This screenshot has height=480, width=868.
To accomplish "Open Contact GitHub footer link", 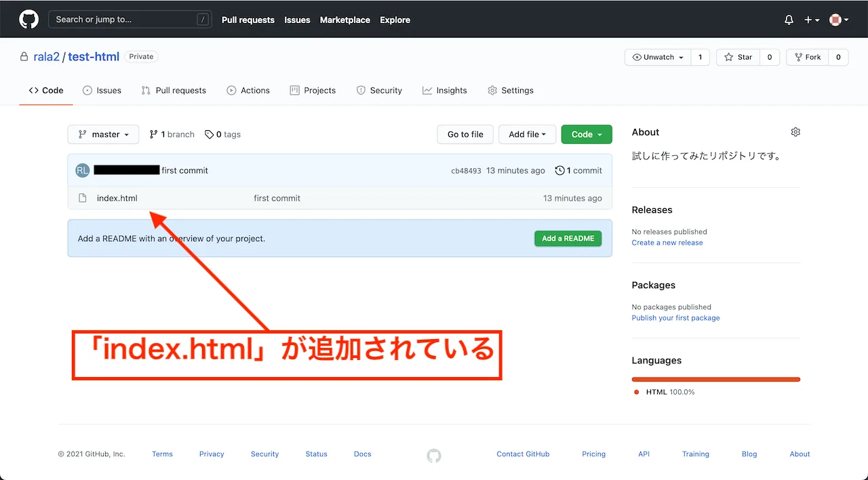I will pos(523,454).
